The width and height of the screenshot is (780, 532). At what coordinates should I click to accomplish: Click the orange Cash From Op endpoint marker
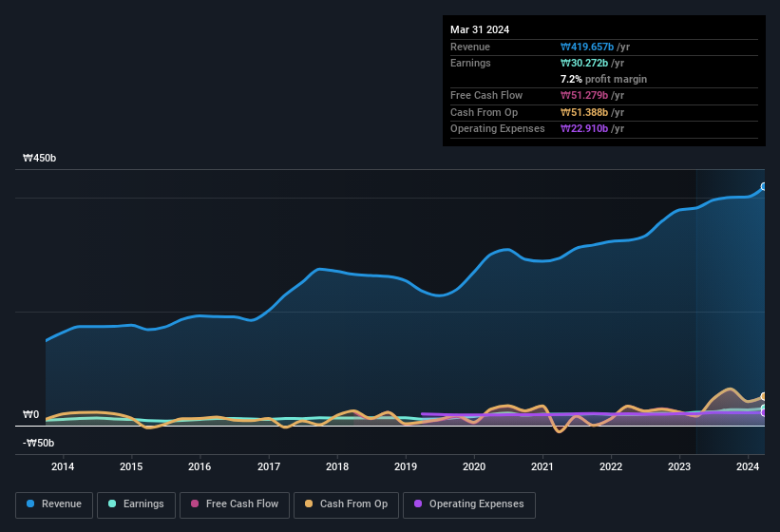pyautogui.click(x=764, y=397)
